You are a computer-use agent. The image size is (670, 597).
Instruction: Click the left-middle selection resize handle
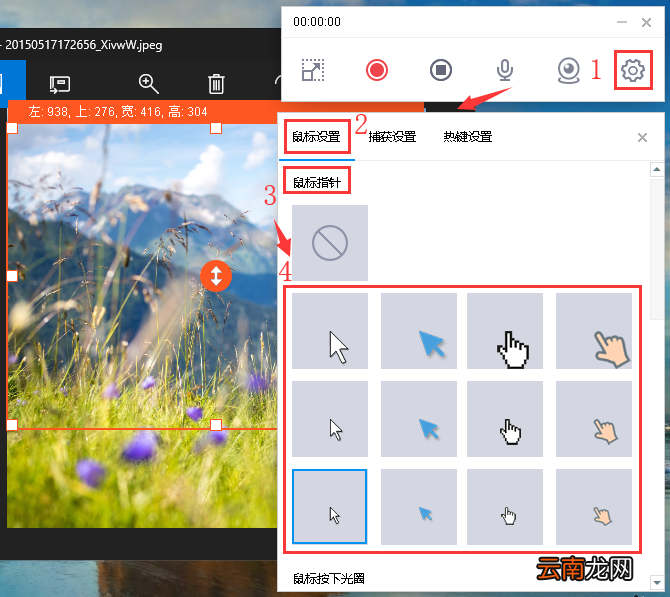pyautogui.click(x=12, y=276)
